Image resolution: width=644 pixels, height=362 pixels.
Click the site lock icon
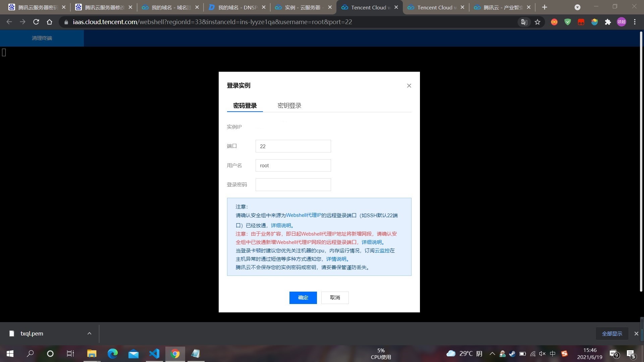tap(66, 22)
